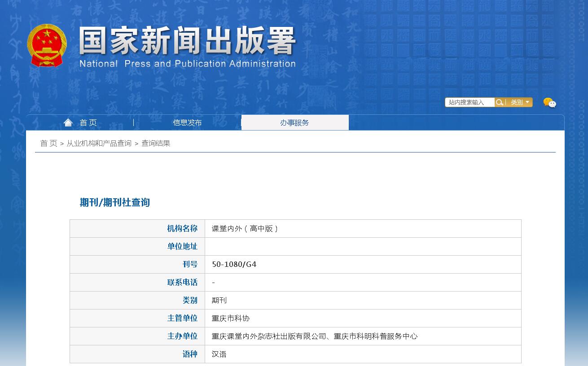Click the 站内搜索输入 search field
The height and width of the screenshot is (366, 588).
coord(469,102)
